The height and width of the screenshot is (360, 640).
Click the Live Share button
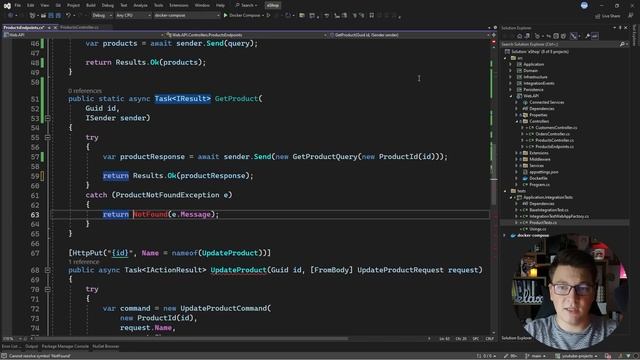pos(607,16)
